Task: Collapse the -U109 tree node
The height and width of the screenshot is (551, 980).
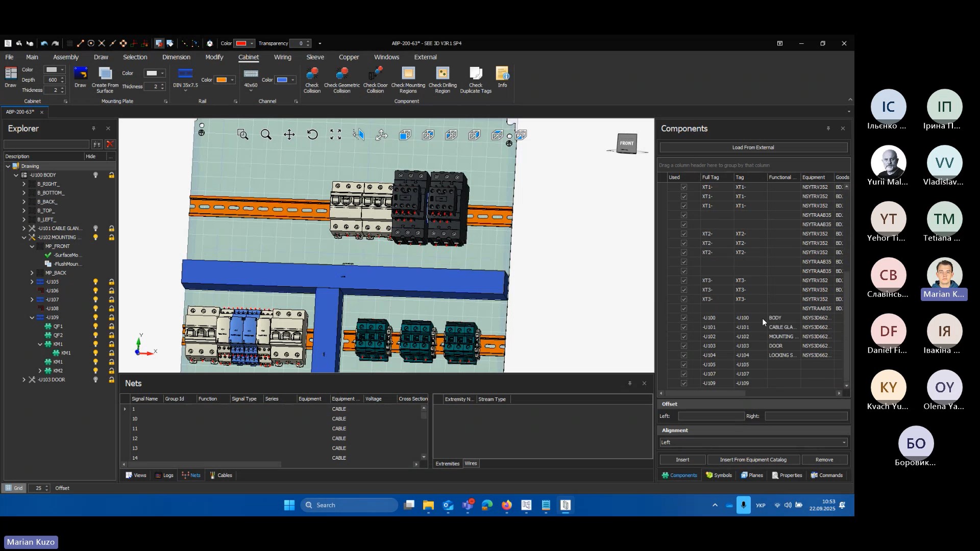Action: click(32, 317)
